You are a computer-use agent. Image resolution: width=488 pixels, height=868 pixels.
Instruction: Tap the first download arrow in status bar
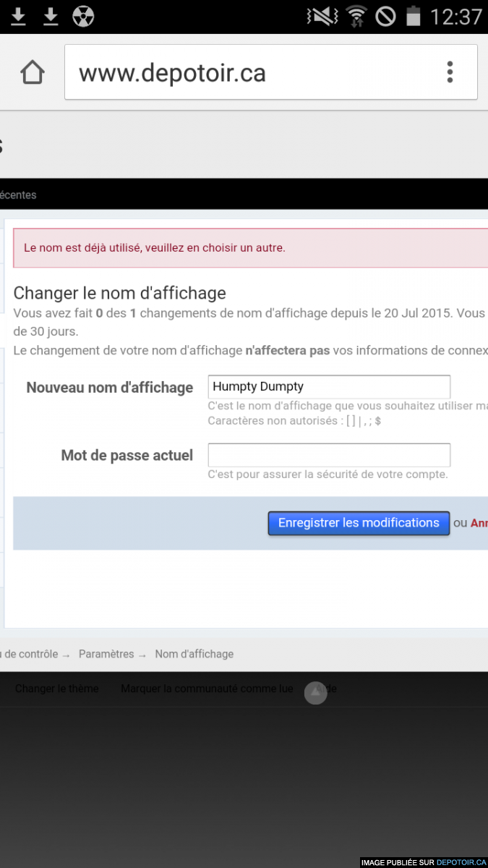18,16
